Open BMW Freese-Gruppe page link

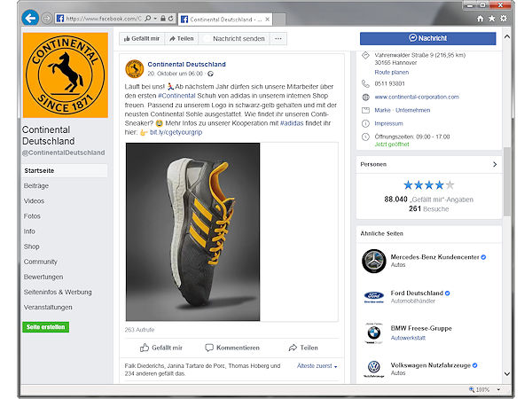421,328
